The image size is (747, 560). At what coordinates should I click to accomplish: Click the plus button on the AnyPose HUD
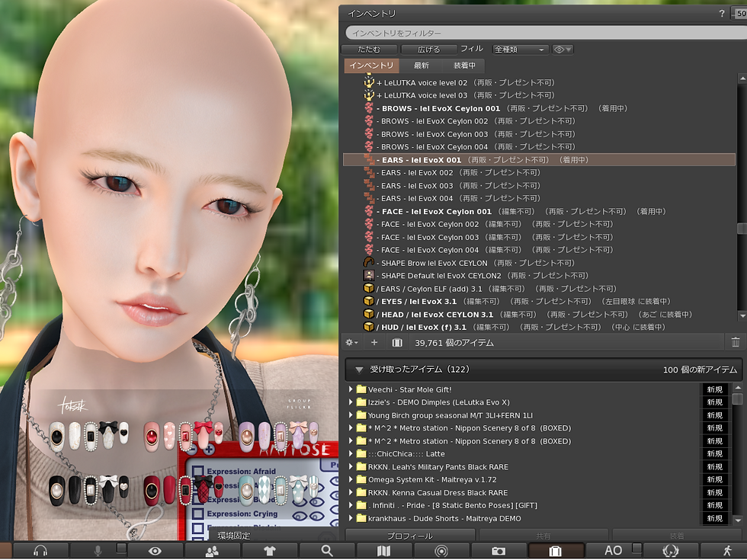[x=209, y=449]
